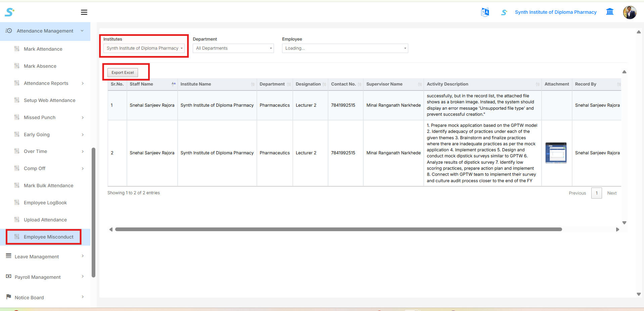Image resolution: width=644 pixels, height=311 pixels.
Task: Sort by Record By column arrows
Action: (x=618, y=84)
